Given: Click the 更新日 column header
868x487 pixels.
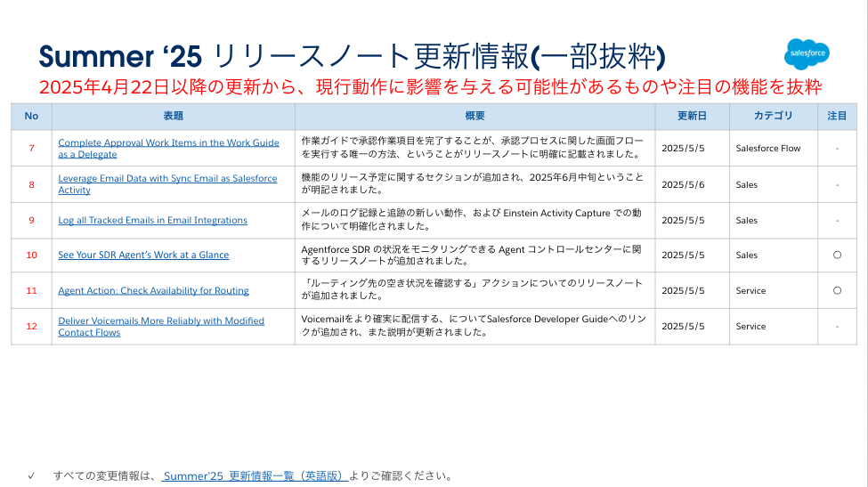Looking at the screenshot, I should [x=692, y=117].
